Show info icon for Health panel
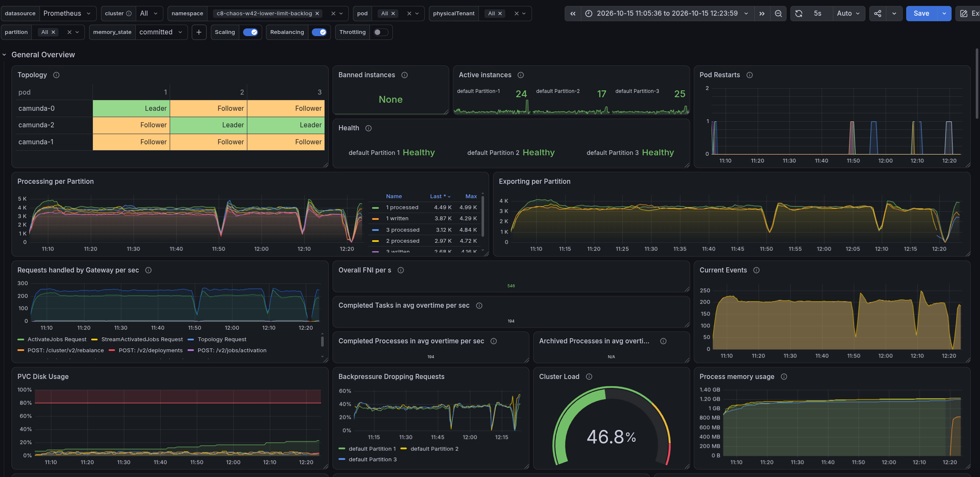The width and height of the screenshot is (980, 477). [x=369, y=128]
